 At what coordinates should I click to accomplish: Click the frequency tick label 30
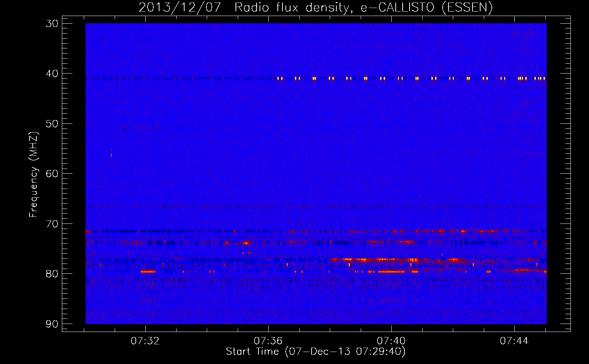pyautogui.click(x=52, y=24)
